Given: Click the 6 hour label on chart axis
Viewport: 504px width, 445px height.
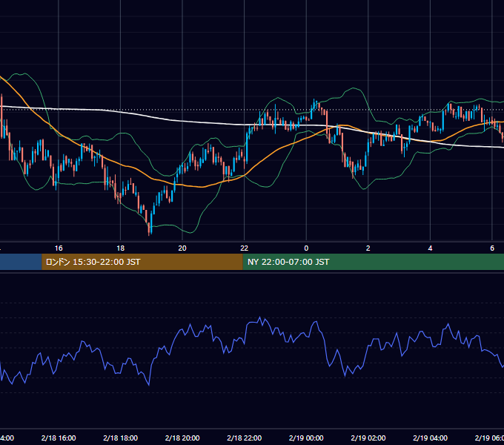Looking at the screenshot, I should click(x=492, y=248).
